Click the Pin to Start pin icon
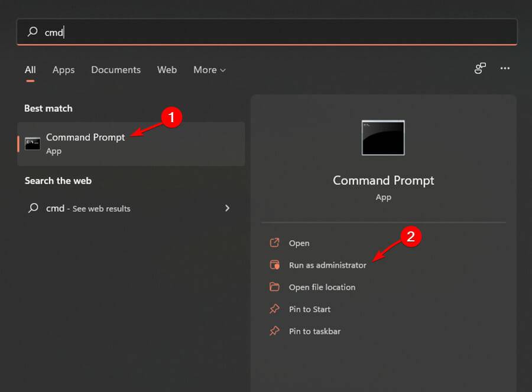Viewport: 532px width, 392px height. 274,309
